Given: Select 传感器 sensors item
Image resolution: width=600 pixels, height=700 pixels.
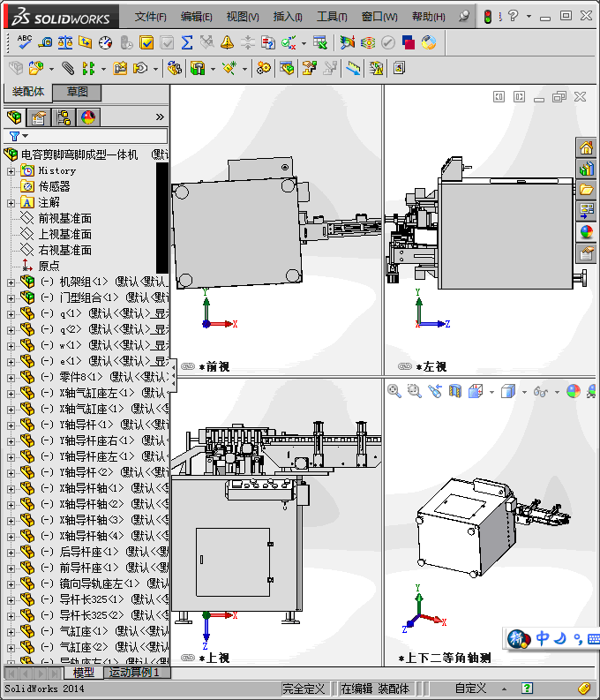Looking at the screenshot, I should (54, 186).
